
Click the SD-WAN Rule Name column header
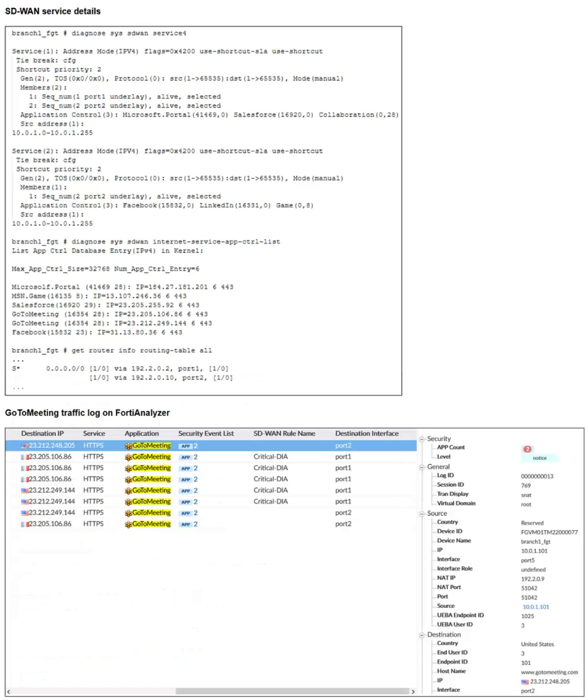tap(284, 433)
